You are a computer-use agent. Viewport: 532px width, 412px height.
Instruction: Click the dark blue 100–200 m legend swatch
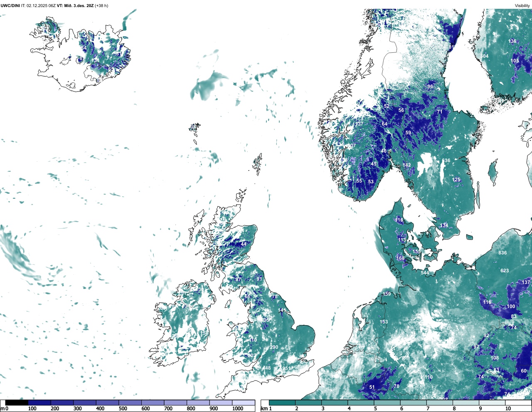pos(39,402)
